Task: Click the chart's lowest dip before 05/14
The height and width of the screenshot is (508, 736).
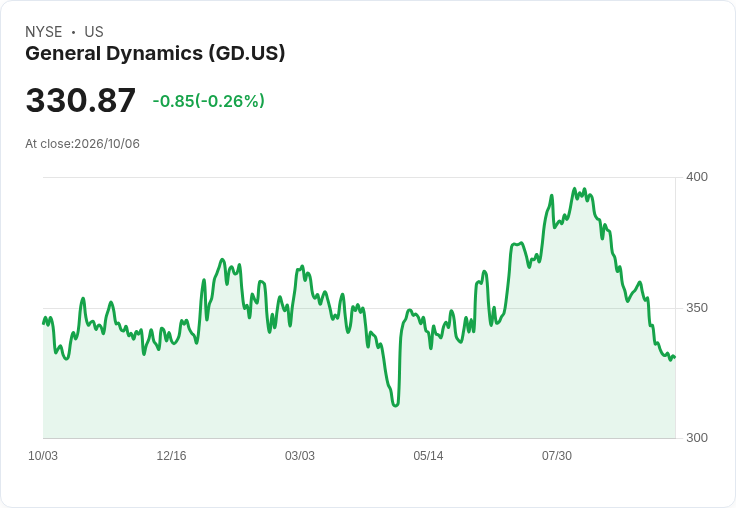Action: 395,405
